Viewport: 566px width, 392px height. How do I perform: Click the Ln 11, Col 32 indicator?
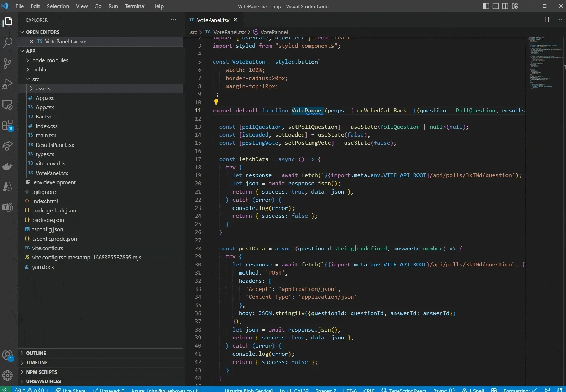click(x=294, y=390)
